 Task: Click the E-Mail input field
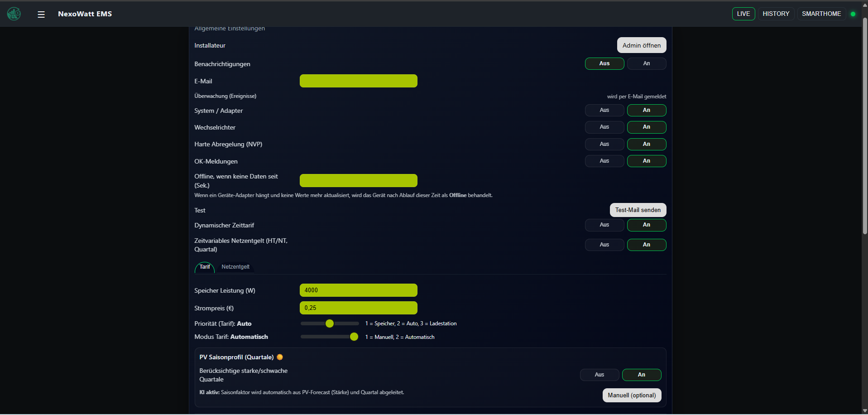coord(358,81)
